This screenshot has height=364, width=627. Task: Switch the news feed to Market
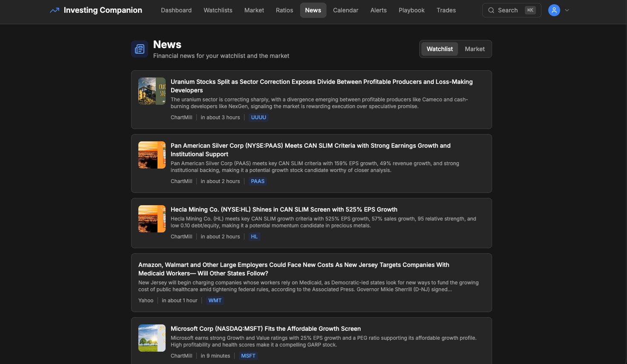tap(475, 49)
